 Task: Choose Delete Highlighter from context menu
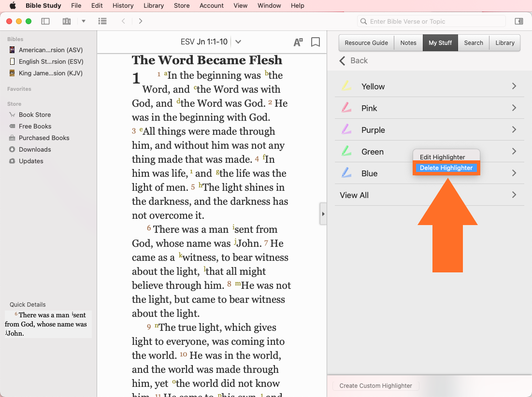[446, 168]
